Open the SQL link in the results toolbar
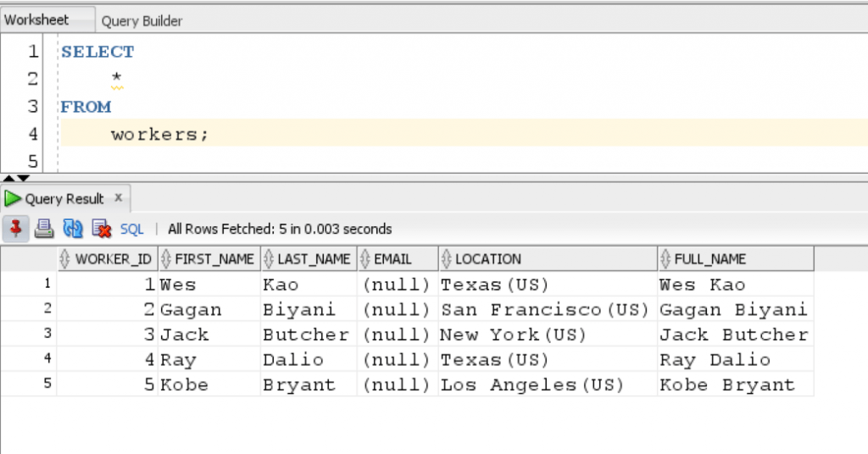The width and height of the screenshot is (868, 454). [x=131, y=229]
